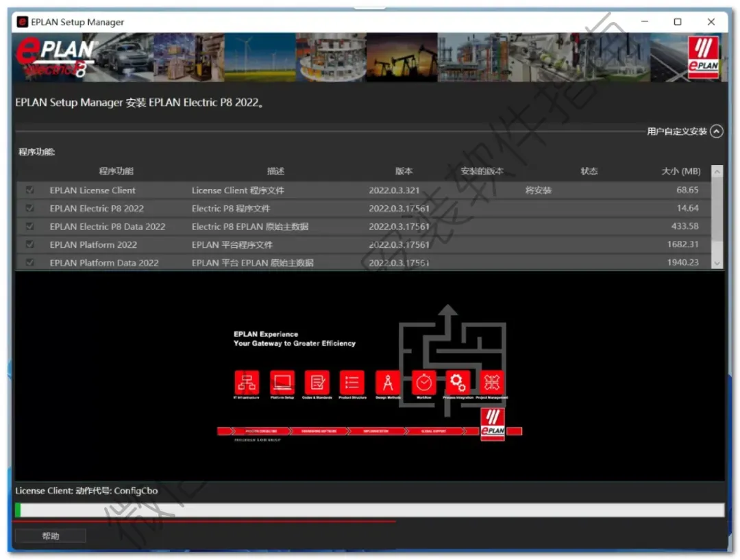The height and width of the screenshot is (560, 740).
Task: Minimize the EPLAN Setup Manager window
Action: [645, 22]
